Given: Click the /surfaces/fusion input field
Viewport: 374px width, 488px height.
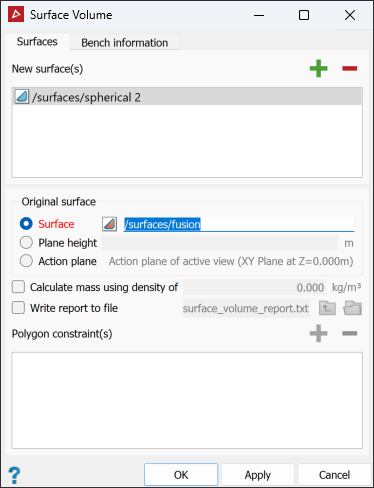Looking at the screenshot, I should 239,224.
